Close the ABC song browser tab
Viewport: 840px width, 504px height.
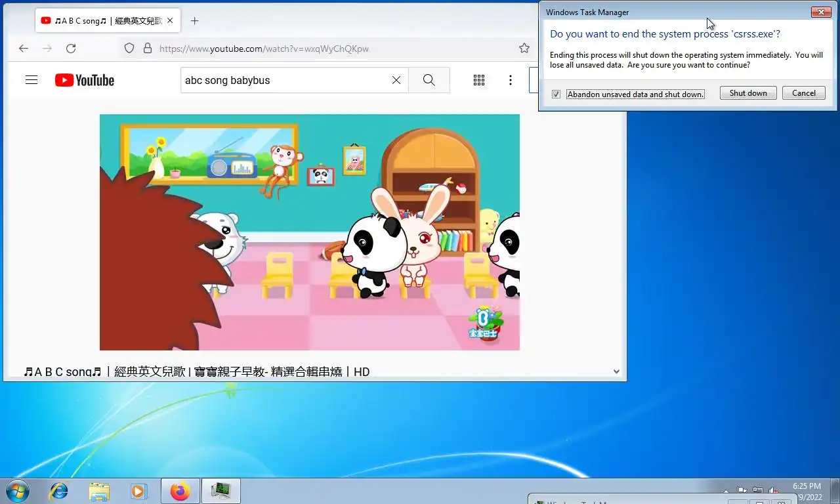(171, 20)
